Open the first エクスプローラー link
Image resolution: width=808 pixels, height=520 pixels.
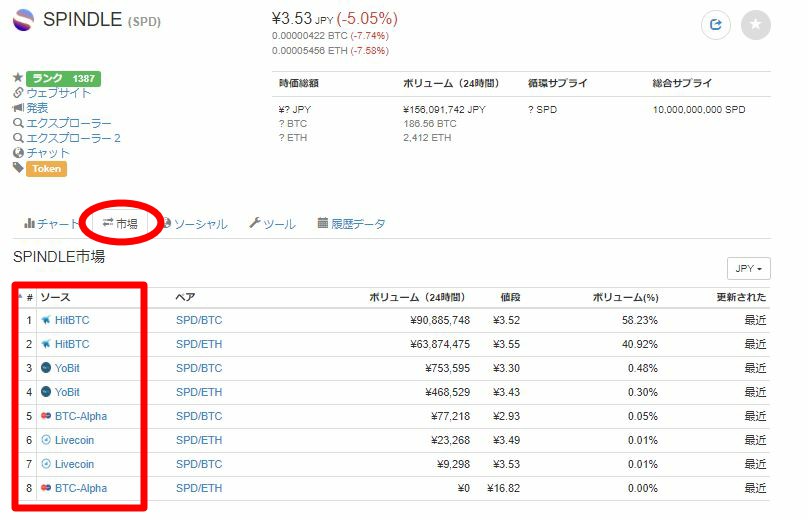tap(69, 123)
